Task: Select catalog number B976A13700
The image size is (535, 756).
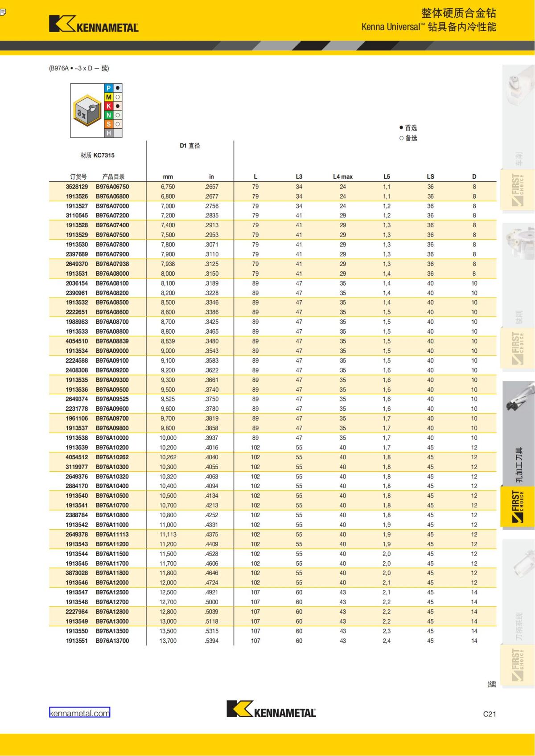Action: (112, 641)
